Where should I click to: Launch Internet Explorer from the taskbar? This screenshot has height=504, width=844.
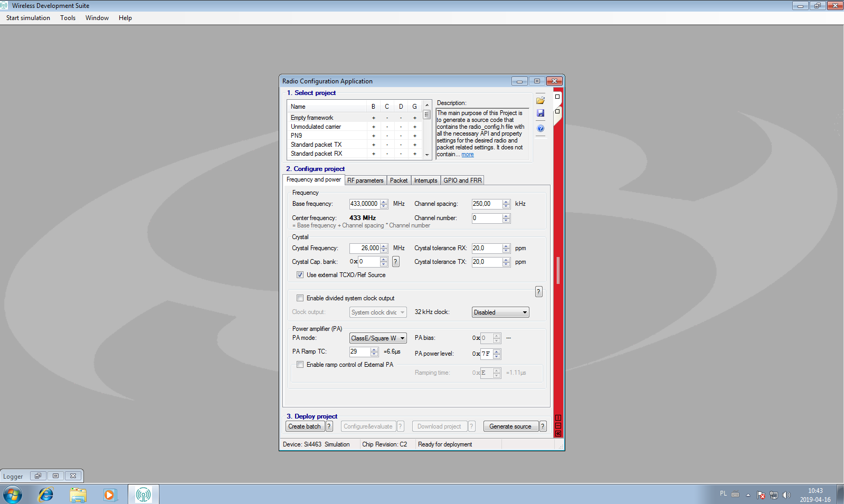pyautogui.click(x=46, y=495)
